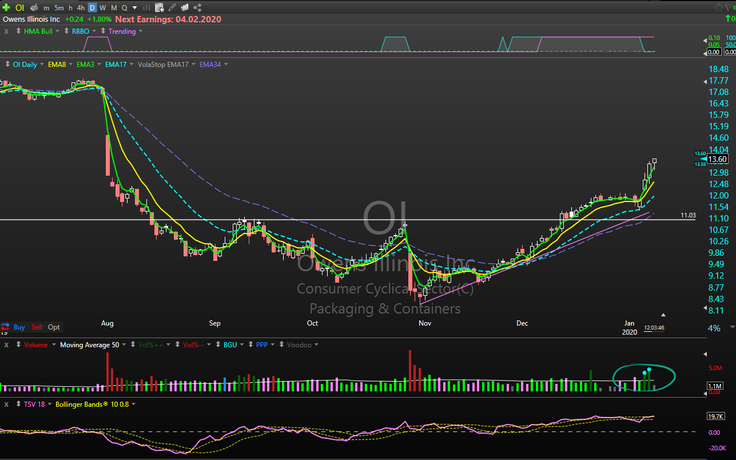Click the Buy button

19,327
